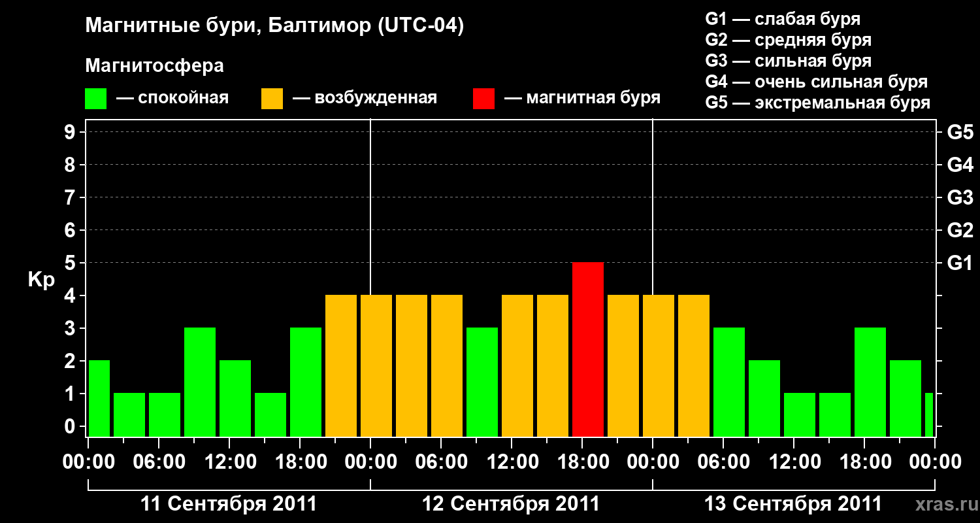Click the 'G5' label on the right axis
This screenshot has width=980, height=523.
pos(960,132)
